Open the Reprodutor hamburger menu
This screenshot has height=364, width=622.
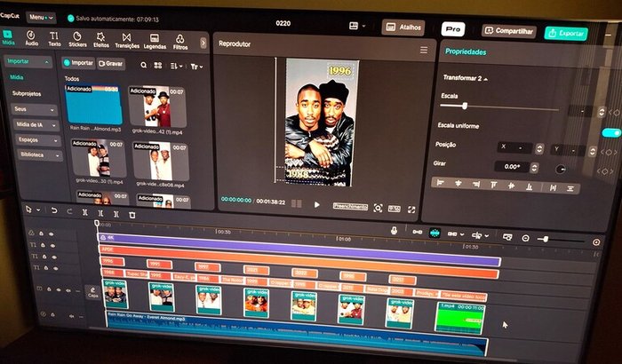click(423, 51)
